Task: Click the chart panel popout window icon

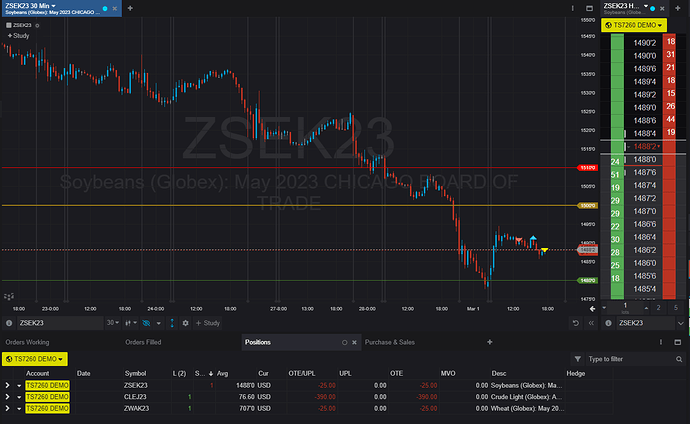Action: coord(589,8)
